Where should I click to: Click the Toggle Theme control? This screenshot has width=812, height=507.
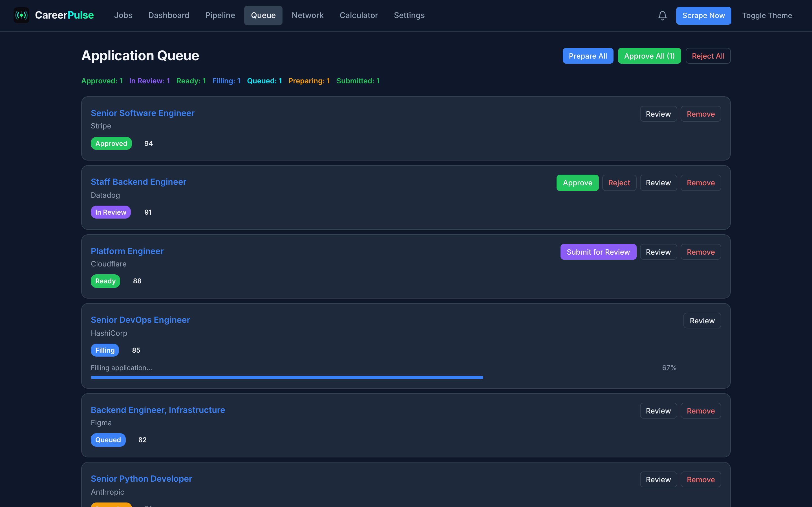point(767,15)
